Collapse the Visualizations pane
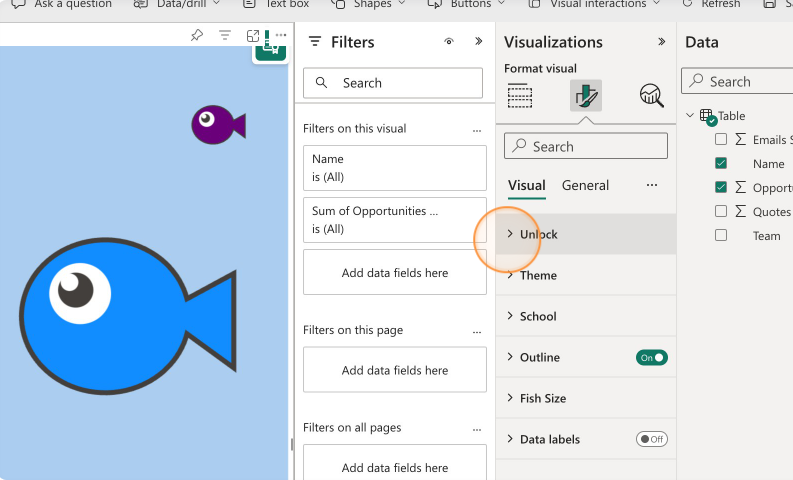Screen dimensions: 793x480 coord(662,42)
